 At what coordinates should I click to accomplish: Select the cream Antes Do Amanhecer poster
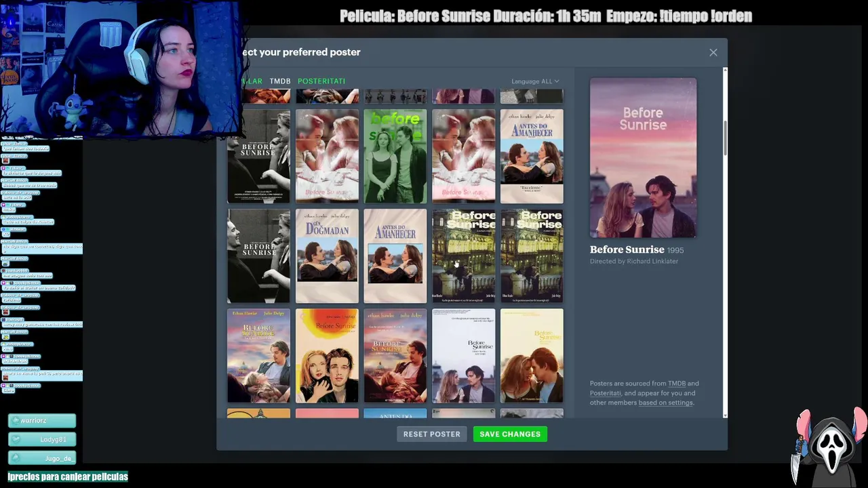point(395,256)
